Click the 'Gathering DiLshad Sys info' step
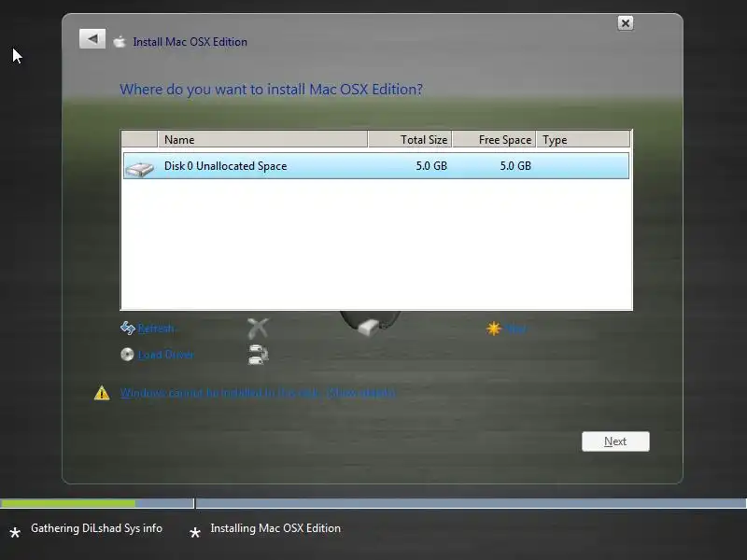Screen dimensions: 747x560 pos(96,528)
